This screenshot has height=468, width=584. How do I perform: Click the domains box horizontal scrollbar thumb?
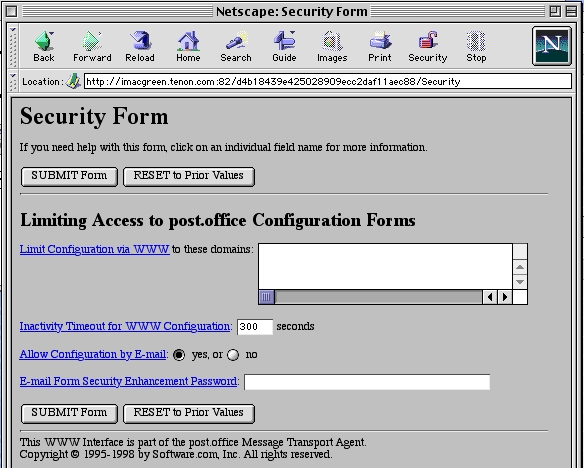pos(266,297)
